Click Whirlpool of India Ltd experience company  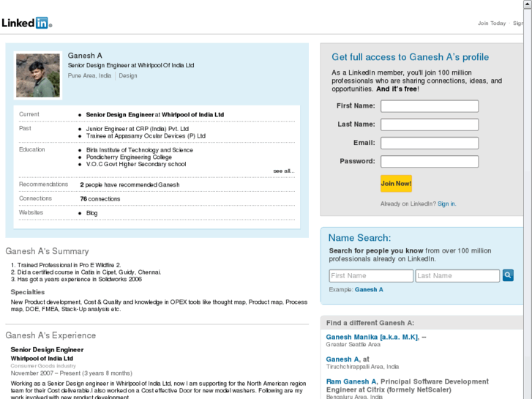pyautogui.click(x=42, y=359)
